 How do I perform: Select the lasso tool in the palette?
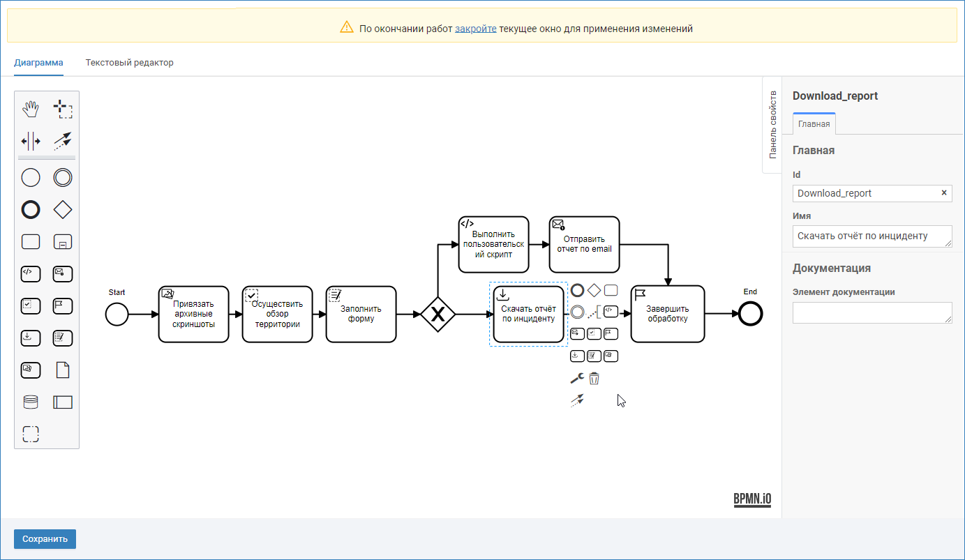pyautogui.click(x=63, y=109)
